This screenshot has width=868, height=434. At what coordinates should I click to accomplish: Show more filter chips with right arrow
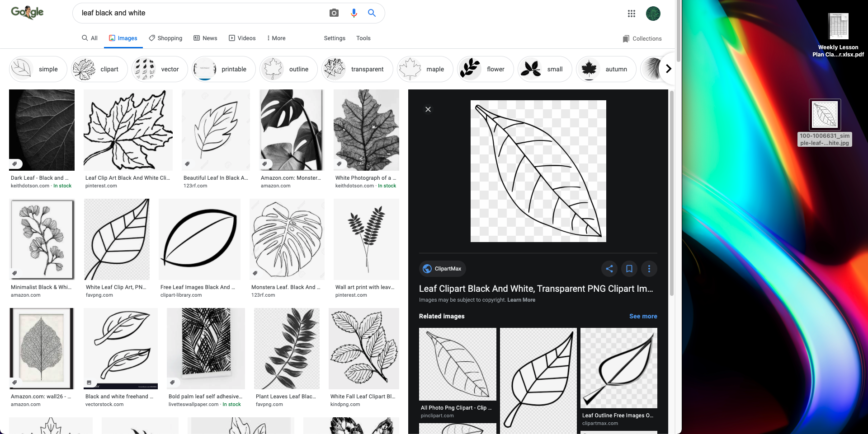(x=668, y=69)
